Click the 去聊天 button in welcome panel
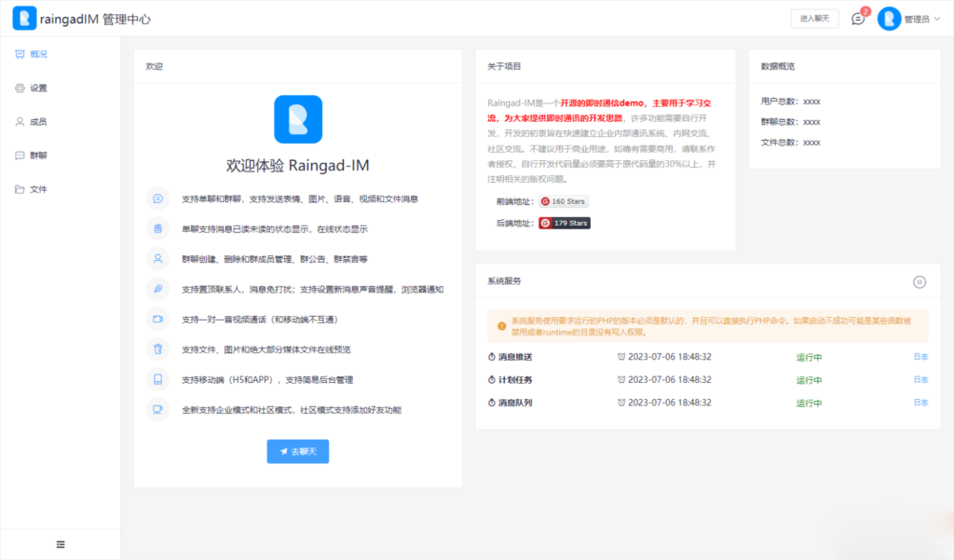This screenshot has width=954, height=560. [x=297, y=451]
